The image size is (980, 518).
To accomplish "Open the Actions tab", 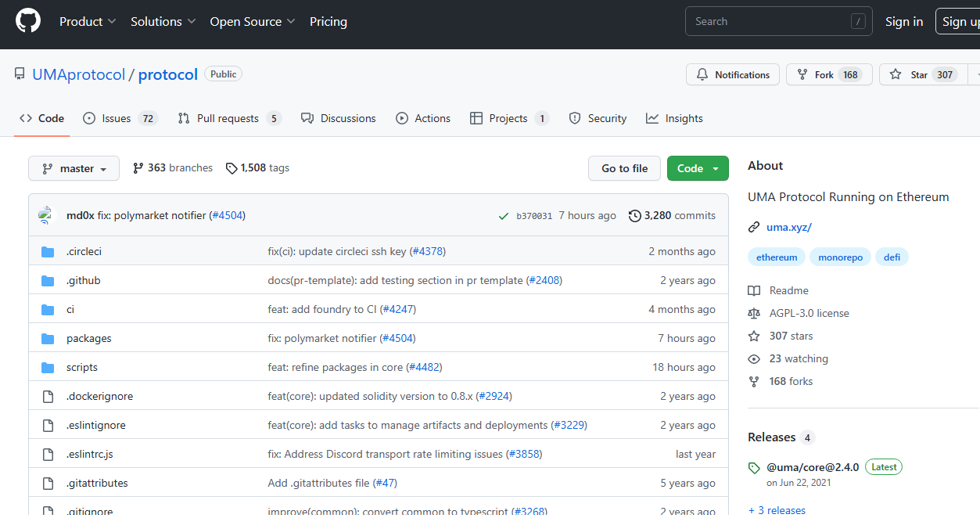I will point(423,118).
